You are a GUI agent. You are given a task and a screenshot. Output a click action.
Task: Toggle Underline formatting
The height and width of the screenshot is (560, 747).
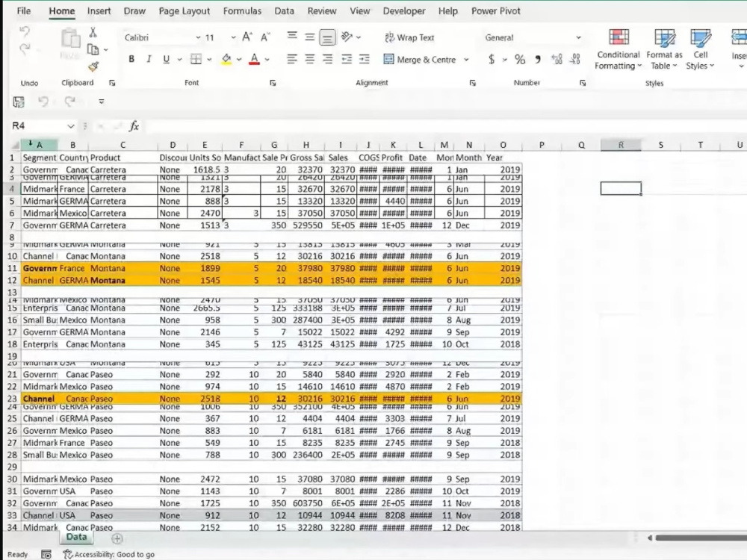pyautogui.click(x=167, y=59)
